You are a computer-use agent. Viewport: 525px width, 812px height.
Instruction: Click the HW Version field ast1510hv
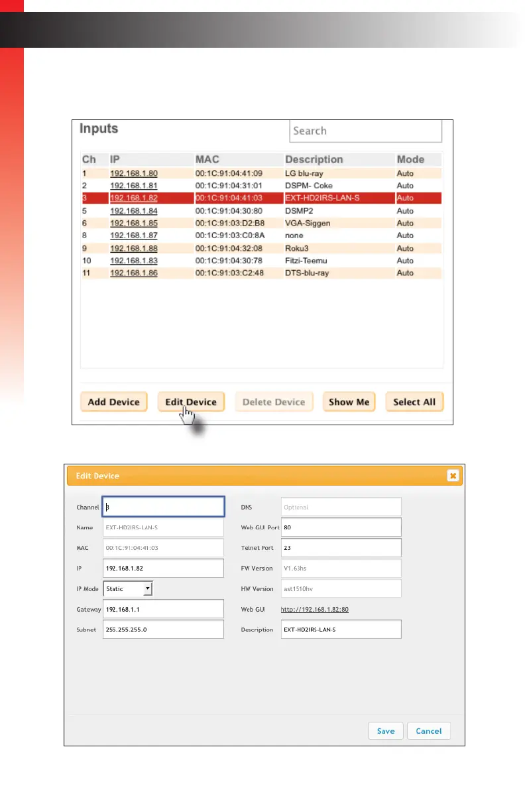click(x=341, y=588)
